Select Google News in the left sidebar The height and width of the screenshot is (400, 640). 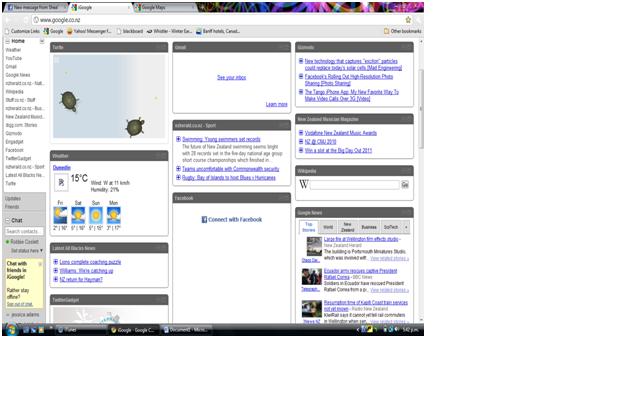pyautogui.click(x=18, y=75)
